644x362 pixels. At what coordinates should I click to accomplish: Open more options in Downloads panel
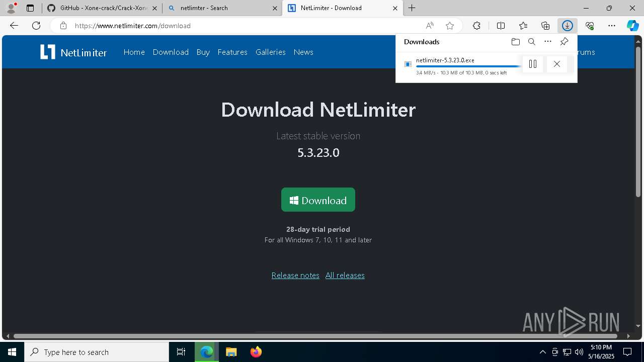548,42
